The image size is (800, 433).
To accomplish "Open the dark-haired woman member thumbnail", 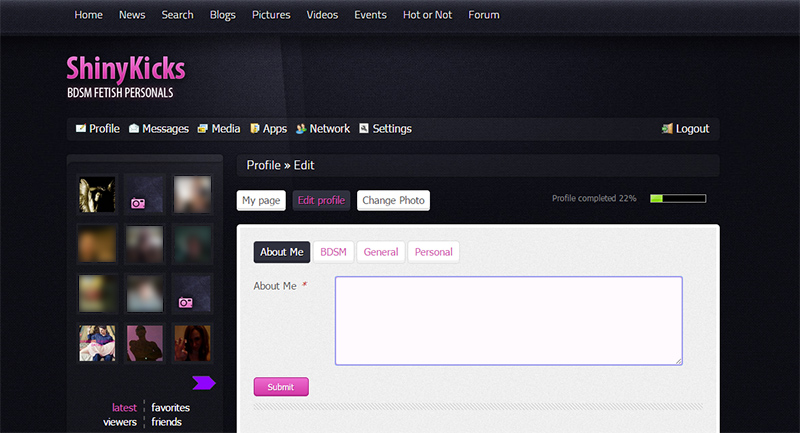I will (x=192, y=343).
